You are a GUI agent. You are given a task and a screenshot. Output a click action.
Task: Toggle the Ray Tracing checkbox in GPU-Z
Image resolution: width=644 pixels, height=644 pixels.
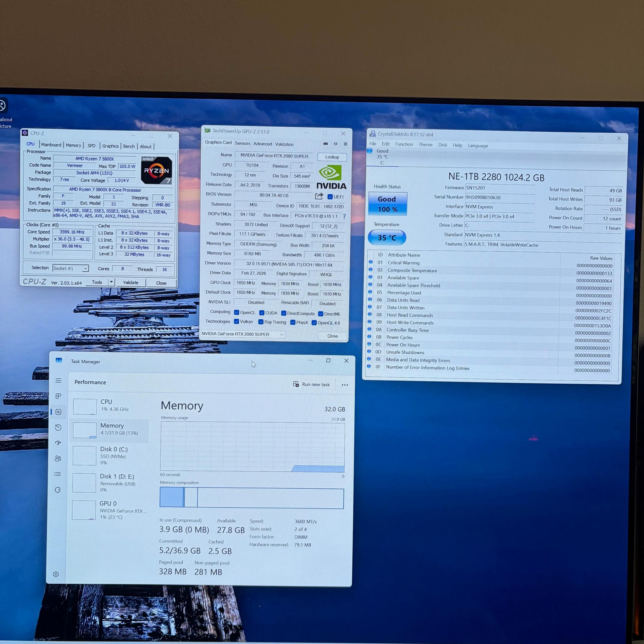(261, 322)
